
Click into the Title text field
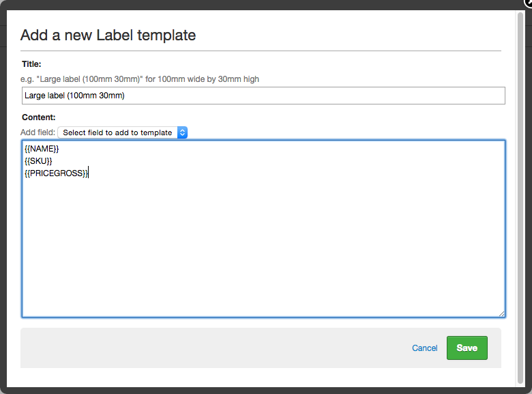point(263,96)
